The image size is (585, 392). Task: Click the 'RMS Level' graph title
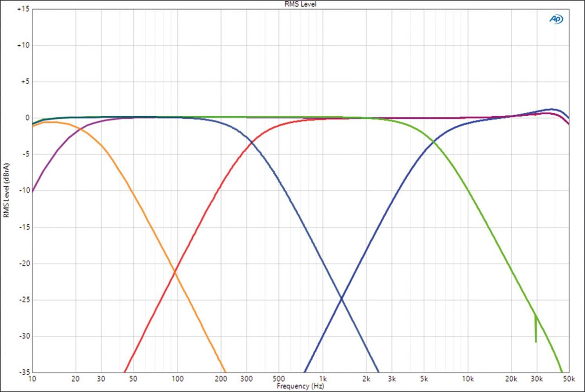300,4
